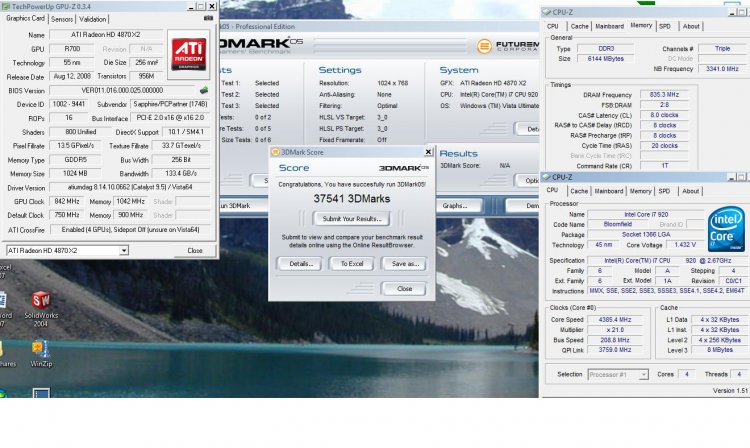Screen dimensions: 750x448
Task: Click Close button in 3DMark Score dialog
Action: click(404, 288)
